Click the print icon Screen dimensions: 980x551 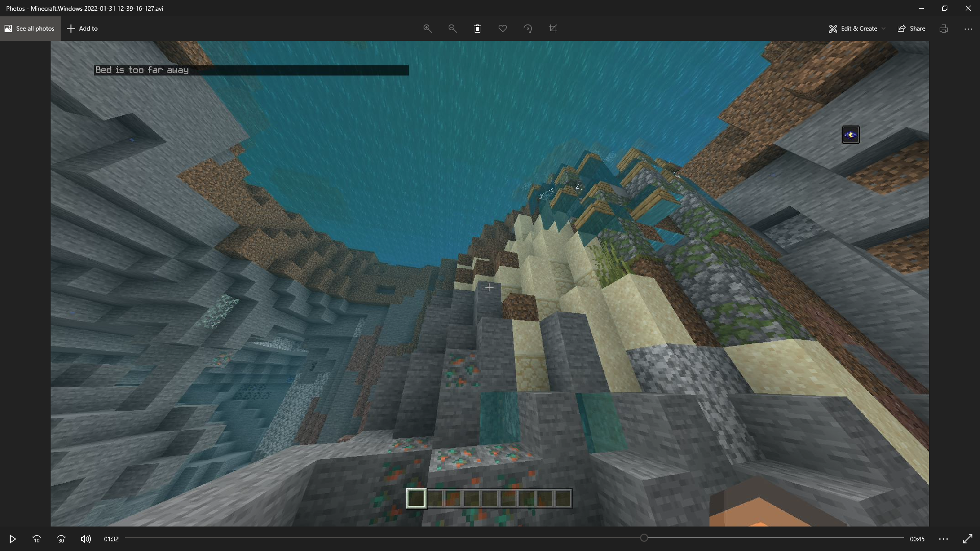(944, 29)
